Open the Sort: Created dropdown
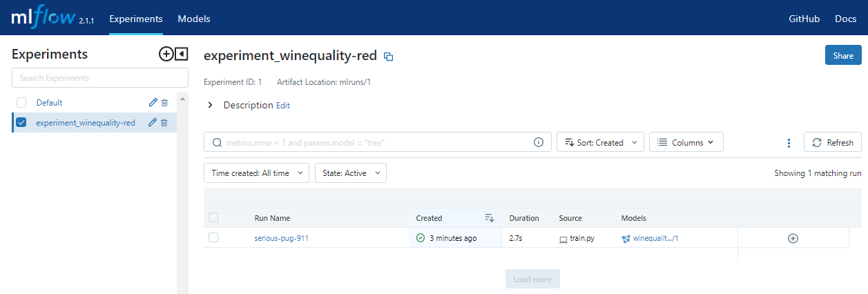 tap(600, 142)
